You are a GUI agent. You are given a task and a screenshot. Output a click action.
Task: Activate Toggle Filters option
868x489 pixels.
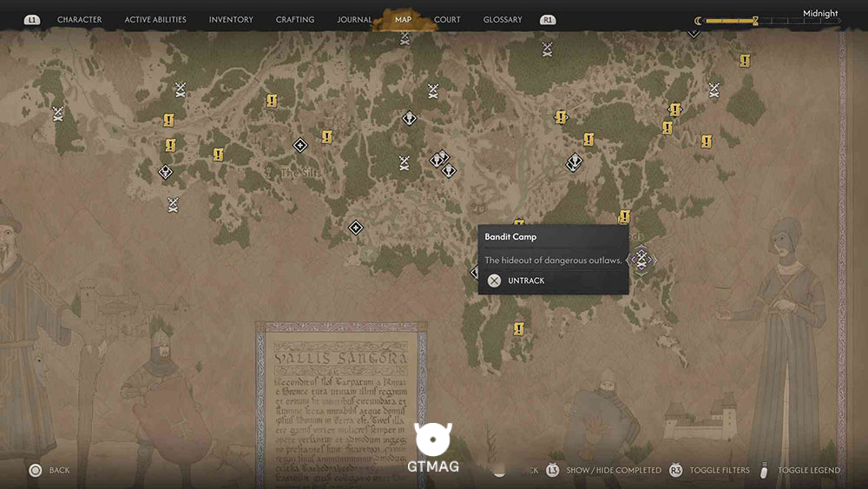pyautogui.click(x=710, y=470)
